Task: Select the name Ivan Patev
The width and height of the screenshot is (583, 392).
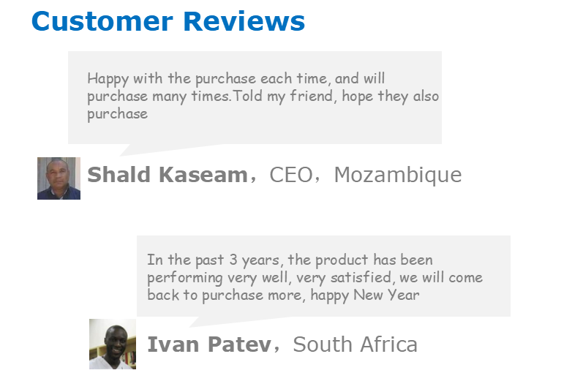Action: pos(208,344)
